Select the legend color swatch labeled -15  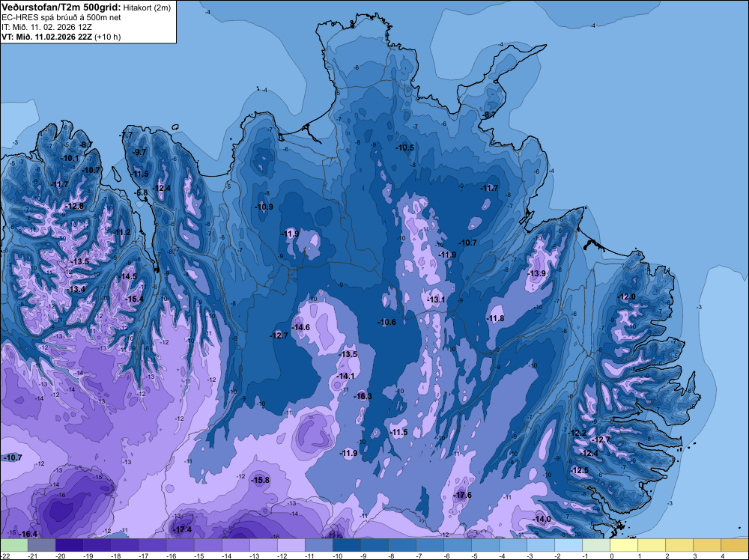[208, 545]
